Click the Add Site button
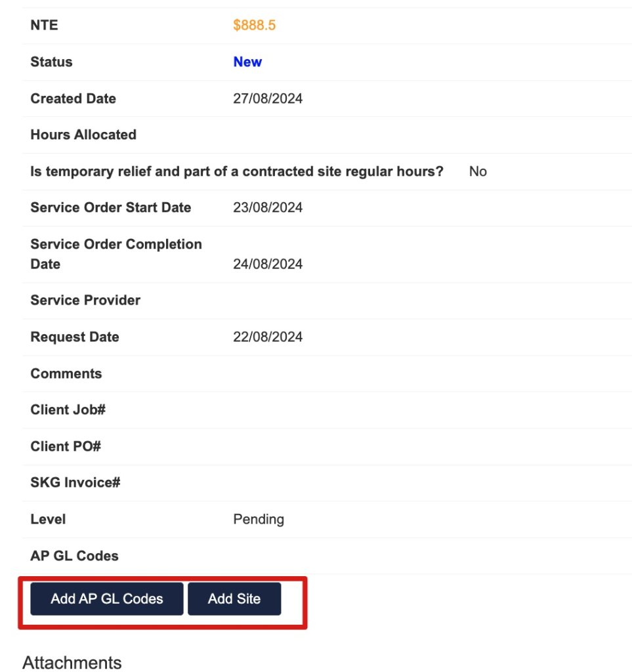Image resolution: width=632 pixels, height=672 pixels. click(234, 598)
